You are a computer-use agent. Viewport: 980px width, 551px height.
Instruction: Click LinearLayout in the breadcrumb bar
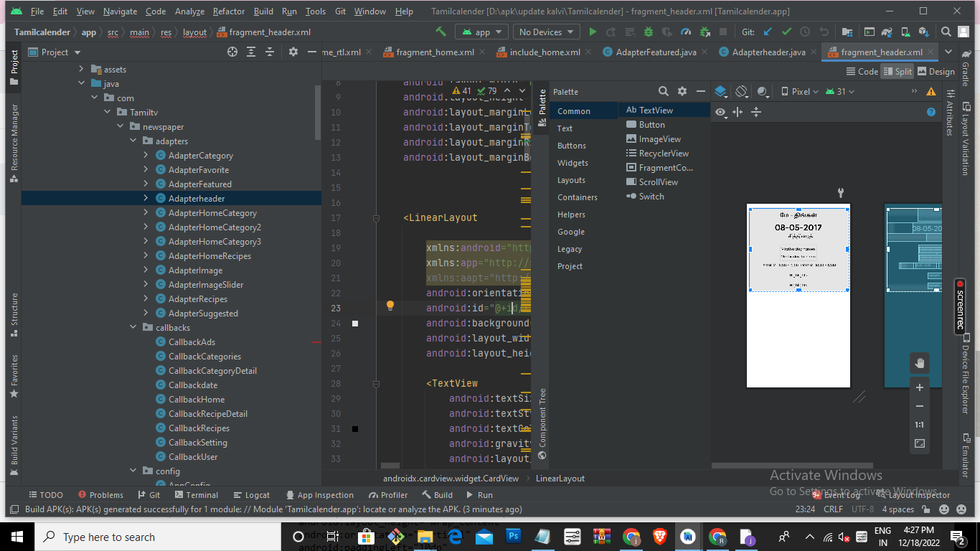(560, 479)
